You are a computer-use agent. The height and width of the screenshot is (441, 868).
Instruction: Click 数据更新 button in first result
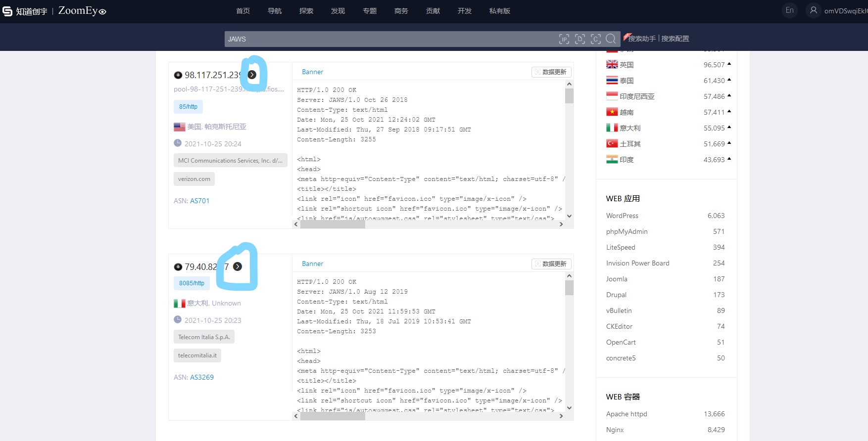coord(551,72)
